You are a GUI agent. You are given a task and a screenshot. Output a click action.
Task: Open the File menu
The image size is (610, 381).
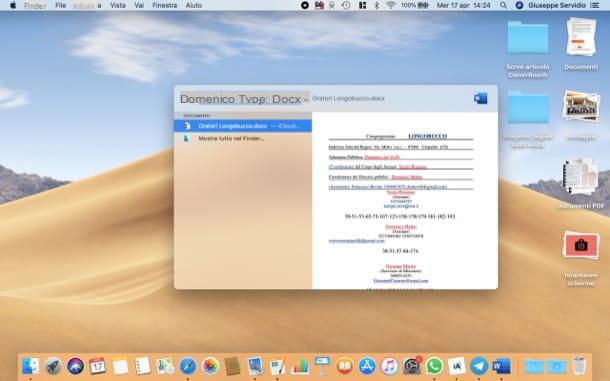[60, 5]
